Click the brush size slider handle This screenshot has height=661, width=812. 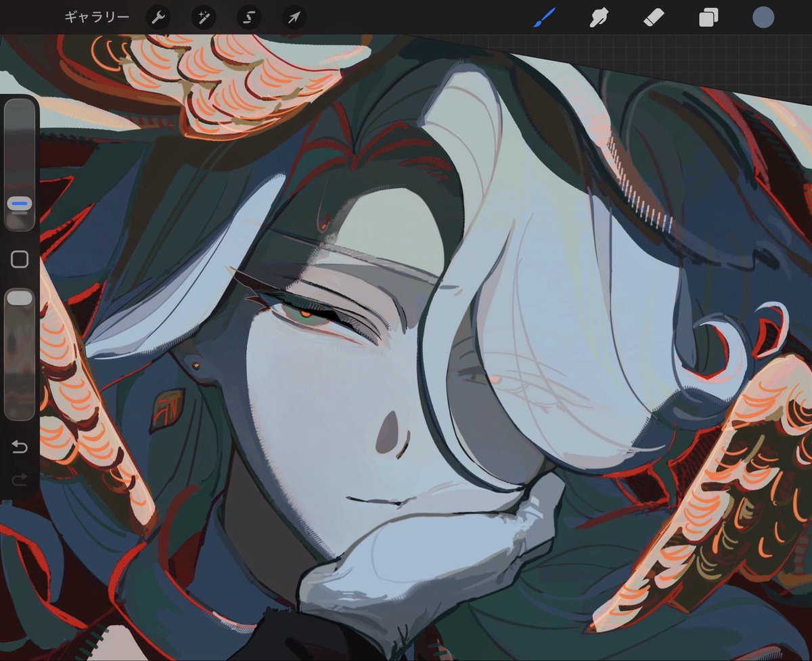(x=20, y=203)
